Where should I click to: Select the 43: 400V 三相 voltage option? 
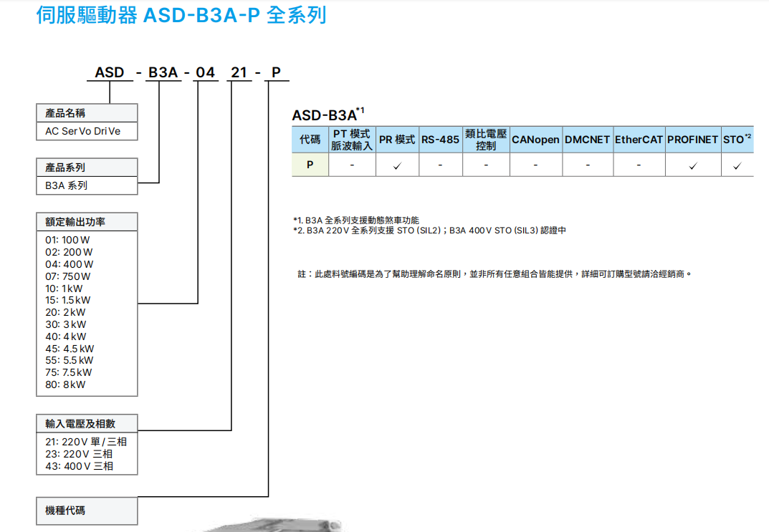[81, 465]
